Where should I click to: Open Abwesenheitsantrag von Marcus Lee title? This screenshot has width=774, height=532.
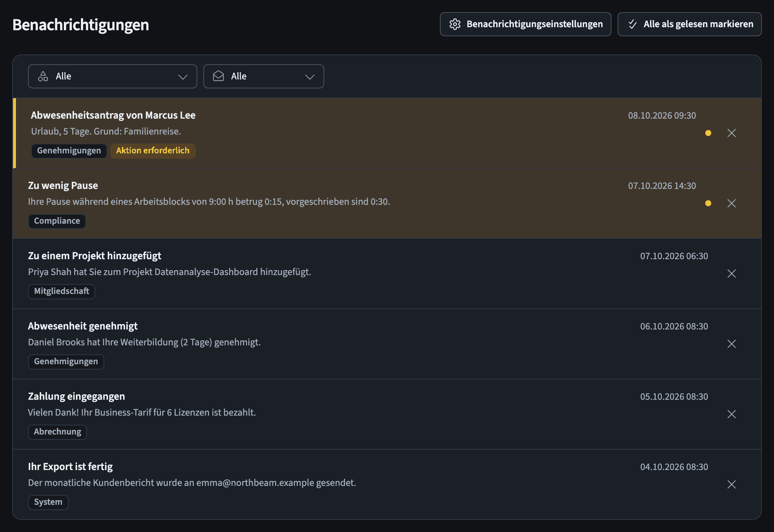(113, 115)
